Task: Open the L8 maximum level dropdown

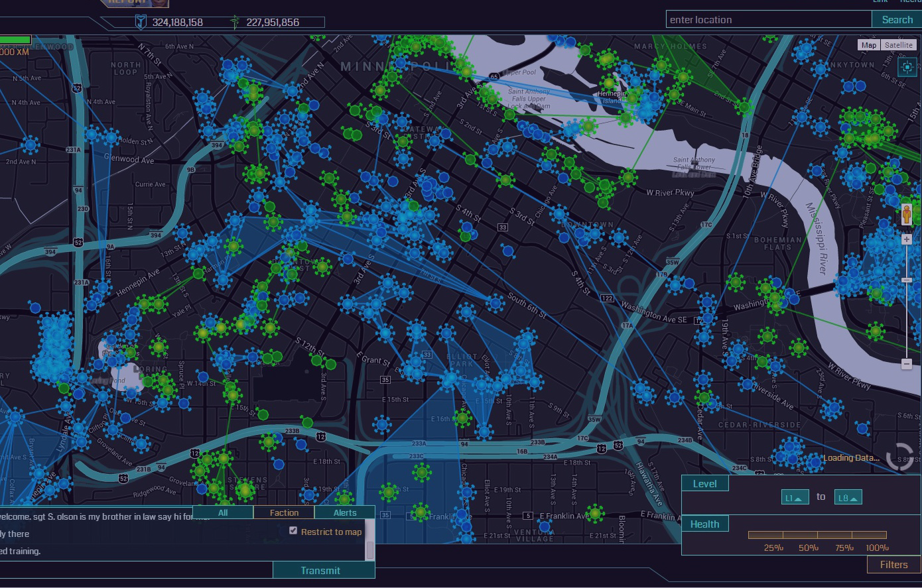Action: 848,497
